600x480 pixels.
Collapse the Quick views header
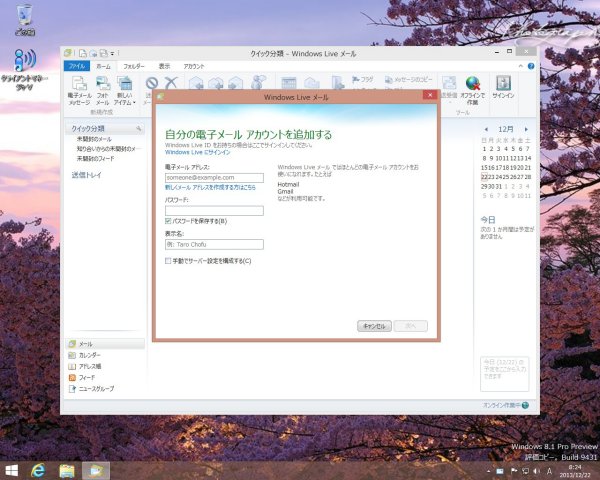pyautogui.click(x=88, y=129)
